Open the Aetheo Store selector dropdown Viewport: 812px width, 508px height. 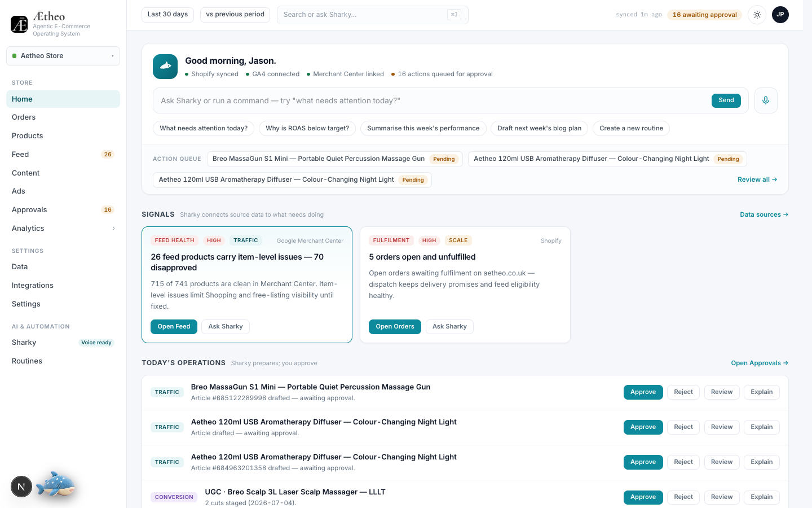pyautogui.click(x=63, y=56)
